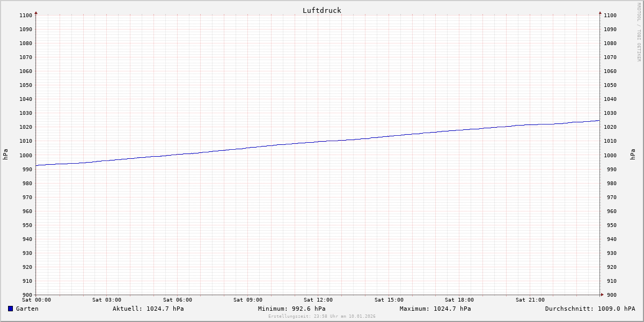Click the RRDTOOL / TOBI OETIKER watermark
This screenshot has width=644, height=322.
tap(639, 32)
